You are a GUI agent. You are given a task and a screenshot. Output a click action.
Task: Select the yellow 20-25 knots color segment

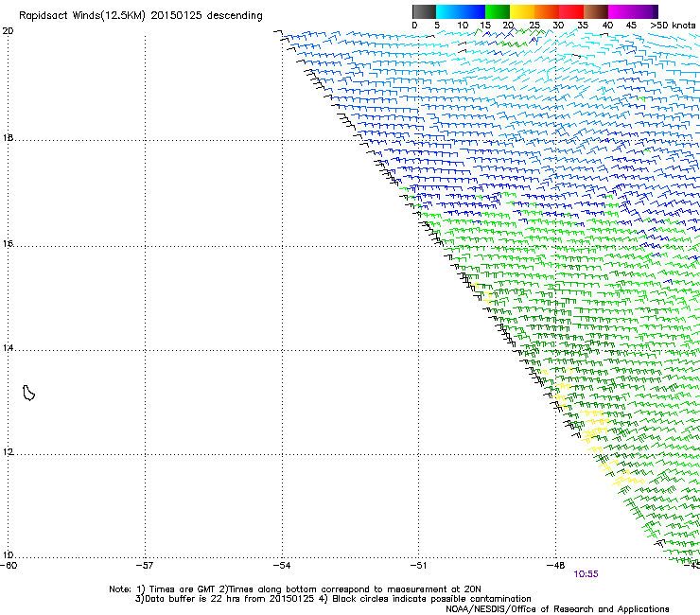pos(522,11)
